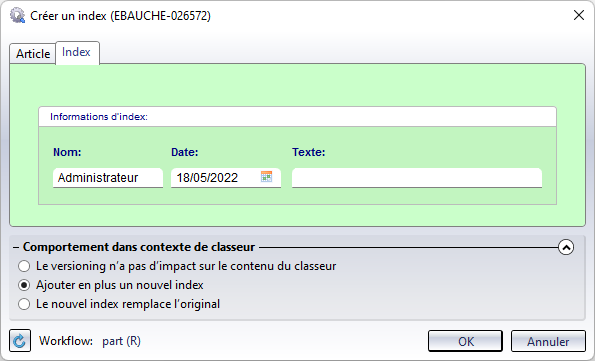Viewport: 595px width, 361px height.
Task: Click the minus sign before Comportement heading
Action: (x=16, y=247)
